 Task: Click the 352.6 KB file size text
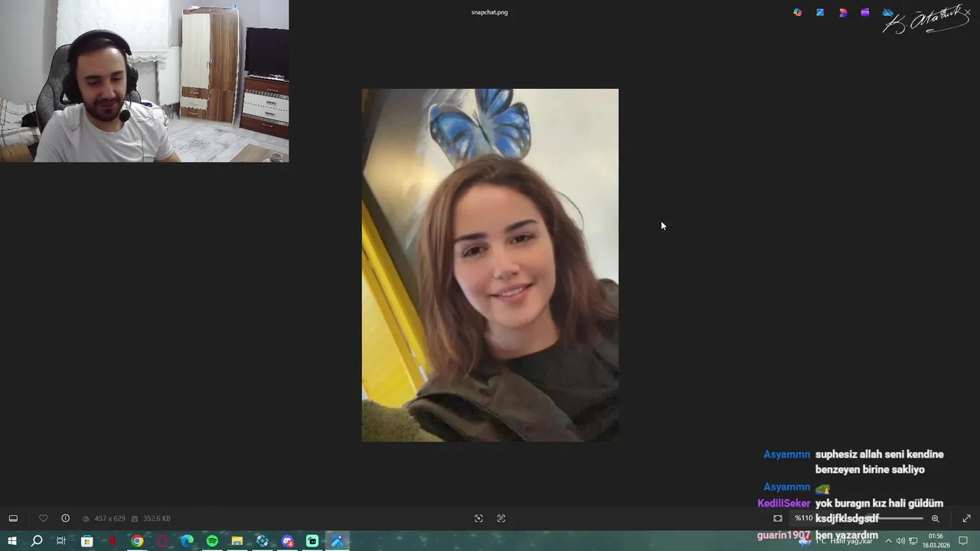(x=156, y=518)
